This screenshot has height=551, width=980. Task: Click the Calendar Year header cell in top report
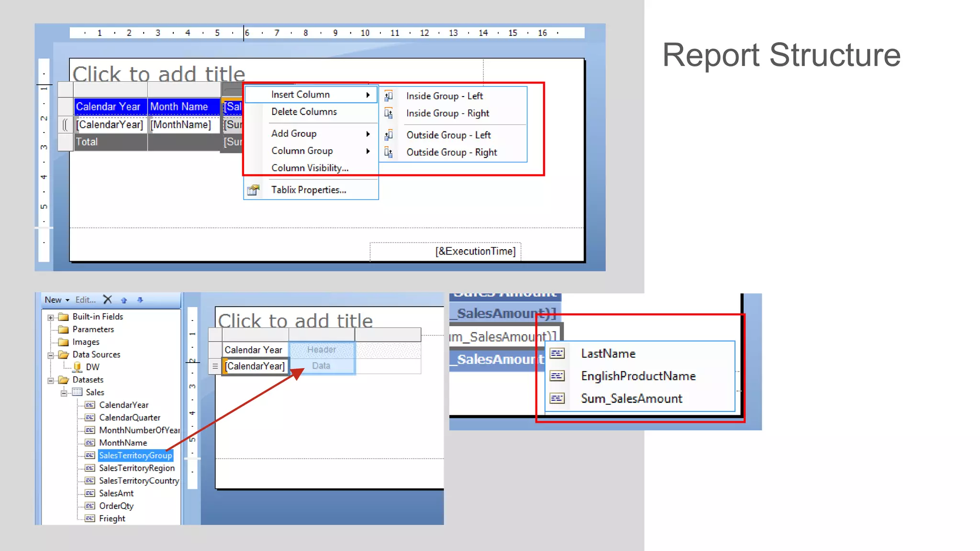click(x=111, y=107)
